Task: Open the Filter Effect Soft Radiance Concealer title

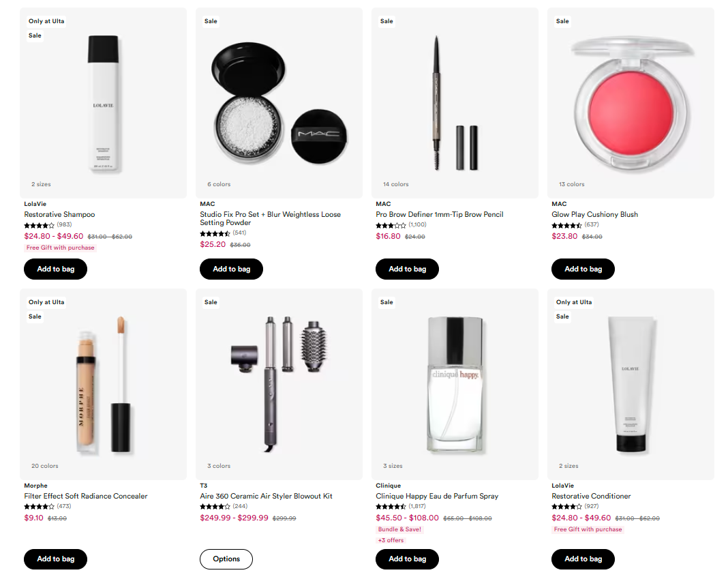Action: 86,496
